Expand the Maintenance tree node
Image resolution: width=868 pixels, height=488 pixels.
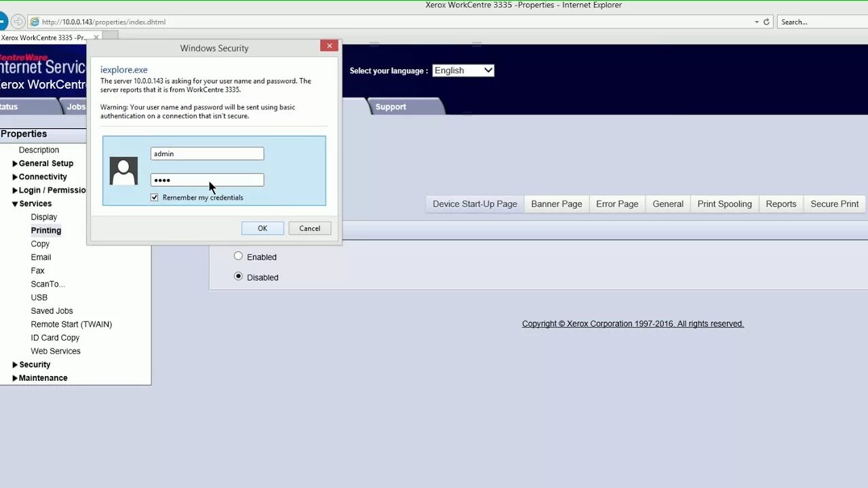(15, 378)
